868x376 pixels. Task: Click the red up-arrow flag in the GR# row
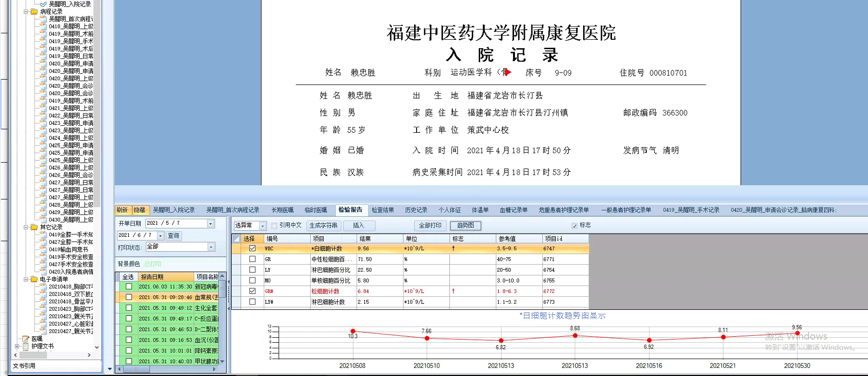pos(453,291)
